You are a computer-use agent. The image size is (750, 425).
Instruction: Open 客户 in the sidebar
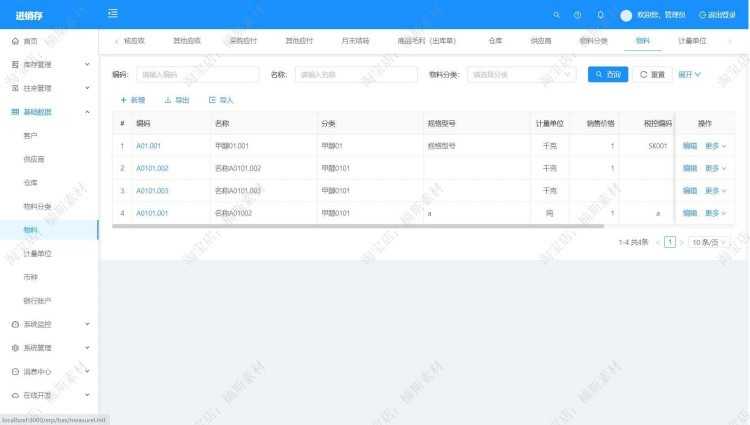(x=31, y=136)
